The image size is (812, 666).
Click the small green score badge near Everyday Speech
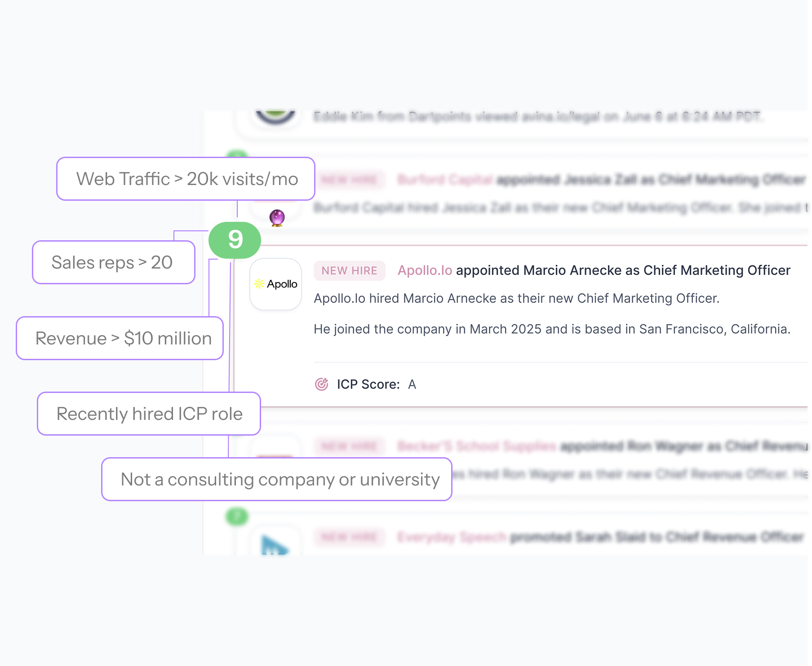click(237, 516)
